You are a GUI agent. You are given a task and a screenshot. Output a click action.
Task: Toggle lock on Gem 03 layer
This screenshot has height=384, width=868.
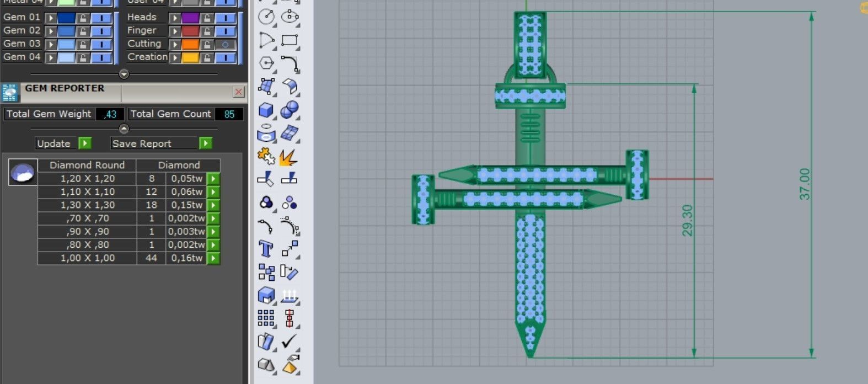tap(83, 44)
